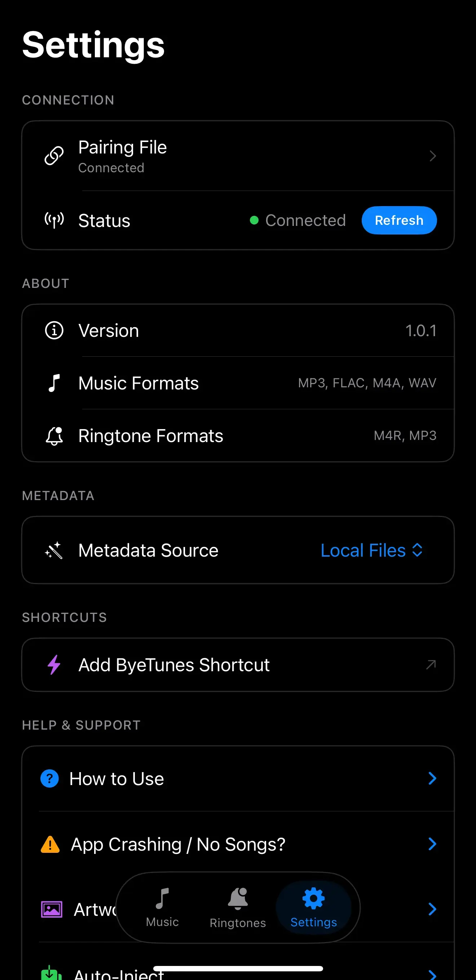Viewport: 476px width, 980px height.
Task: Click the green Connected status indicator
Action: pyautogui.click(x=254, y=220)
